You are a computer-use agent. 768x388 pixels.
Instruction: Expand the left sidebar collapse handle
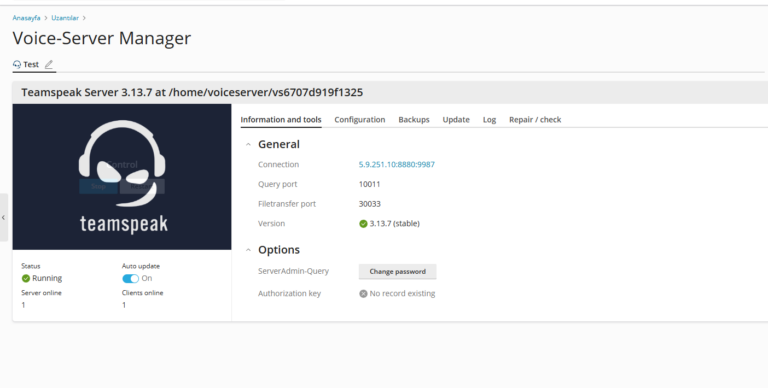3,218
